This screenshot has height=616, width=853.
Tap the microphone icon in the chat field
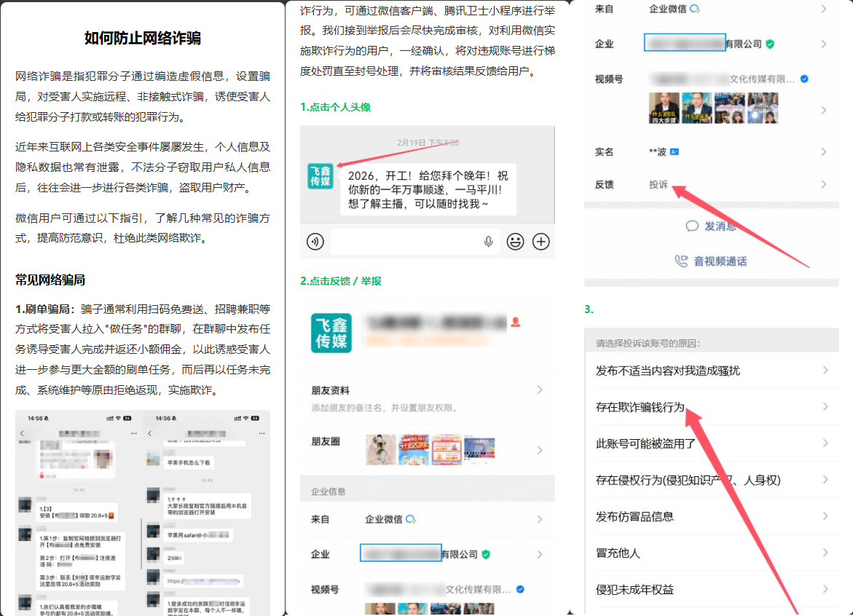489,242
